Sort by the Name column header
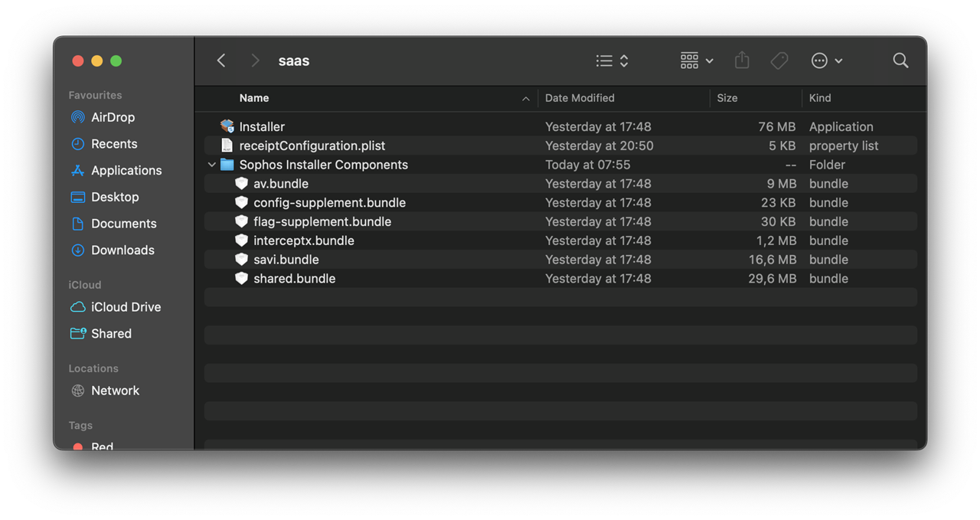The width and height of the screenshot is (980, 520). coord(254,98)
